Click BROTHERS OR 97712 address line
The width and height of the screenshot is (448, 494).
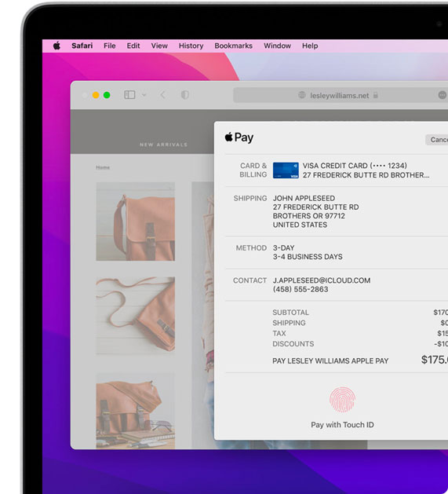pos(309,216)
